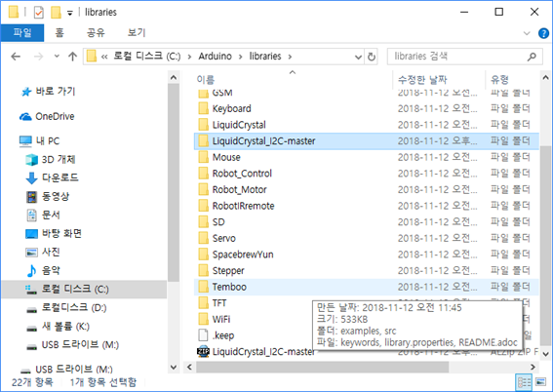Select the WiFi folder

click(x=221, y=320)
